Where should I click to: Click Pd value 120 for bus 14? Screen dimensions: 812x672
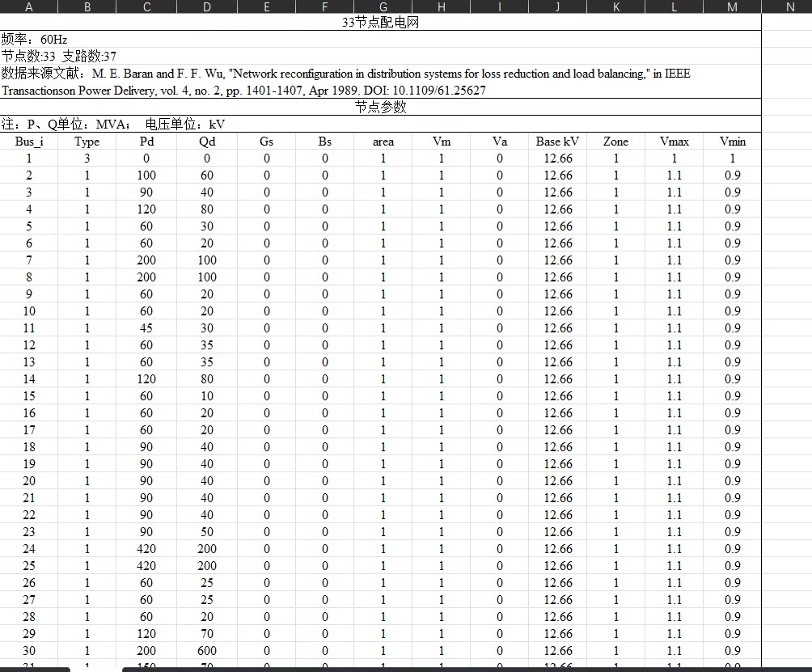coord(146,379)
